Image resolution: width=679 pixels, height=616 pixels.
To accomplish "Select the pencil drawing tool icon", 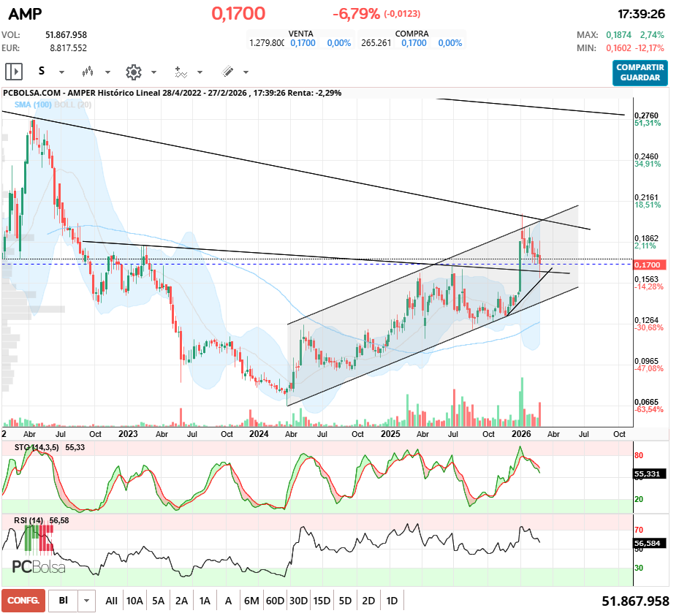I will pyautogui.click(x=227, y=72).
